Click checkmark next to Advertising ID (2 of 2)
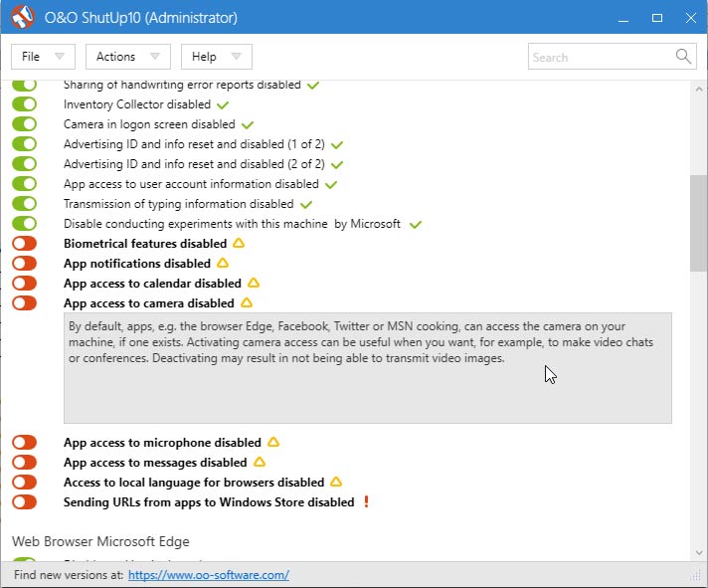 click(337, 165)
